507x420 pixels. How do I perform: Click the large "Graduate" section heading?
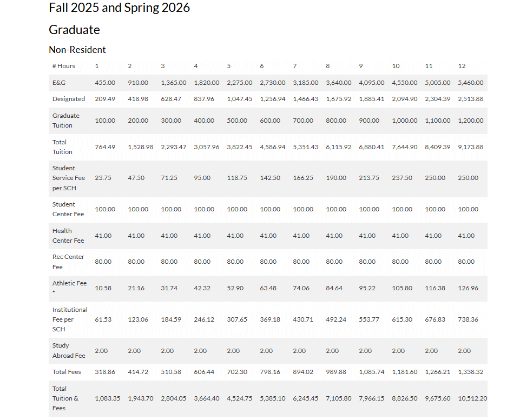[74, 30]
